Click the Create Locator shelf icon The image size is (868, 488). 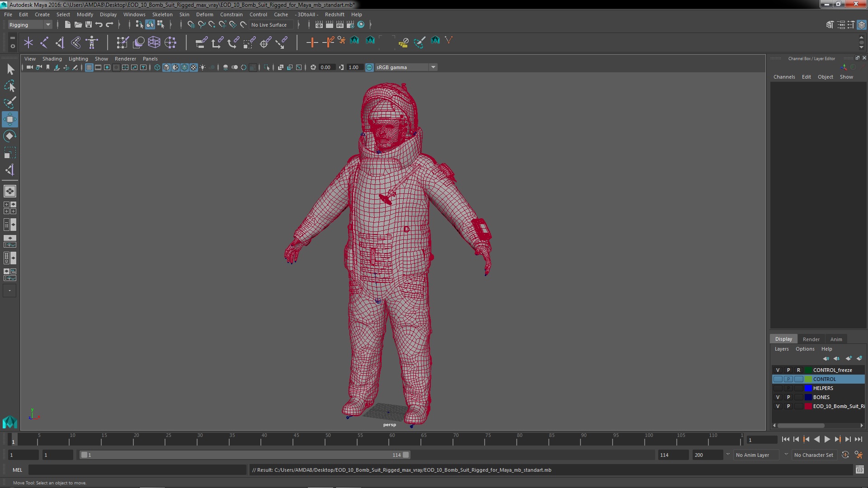click(x=28, y=42)
